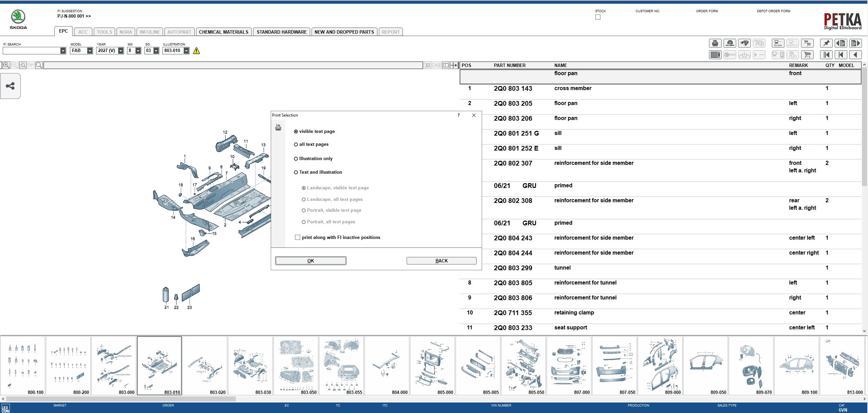The height and width of the screenshot is (413, 868).
Task: Enable 'print along with FI inactive positions'
Action: pyautogui.click(x=298, y=237)
